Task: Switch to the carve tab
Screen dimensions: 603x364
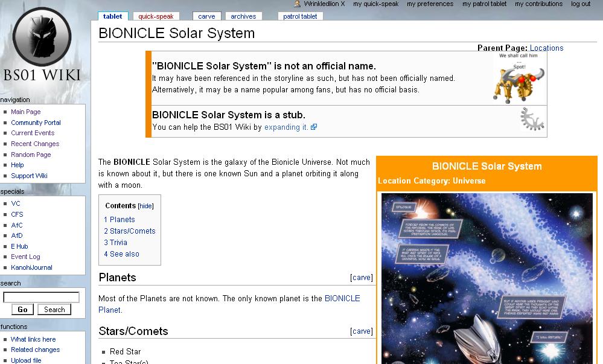Action: (x=206, y=16)
